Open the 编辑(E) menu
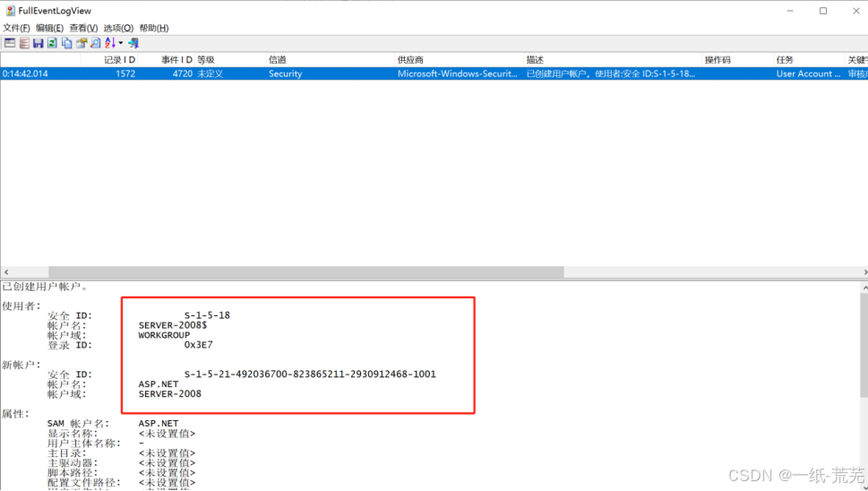 tap(49, 28)
